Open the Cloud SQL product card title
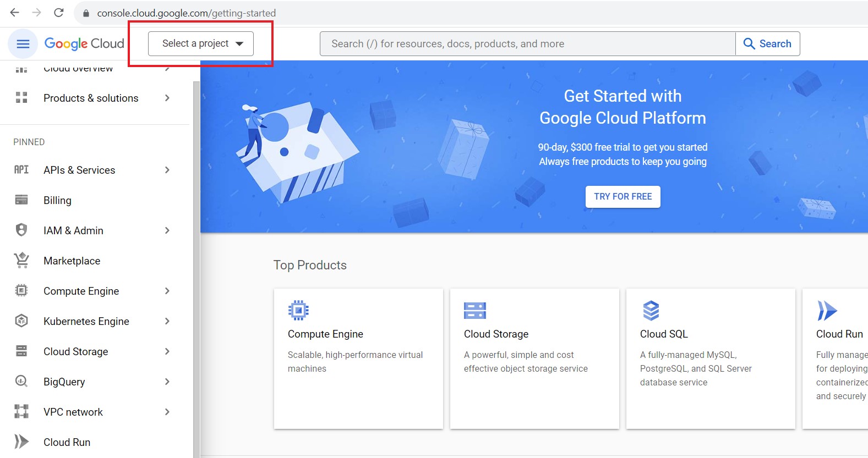 pyautogui.click(x=664, y=334)
